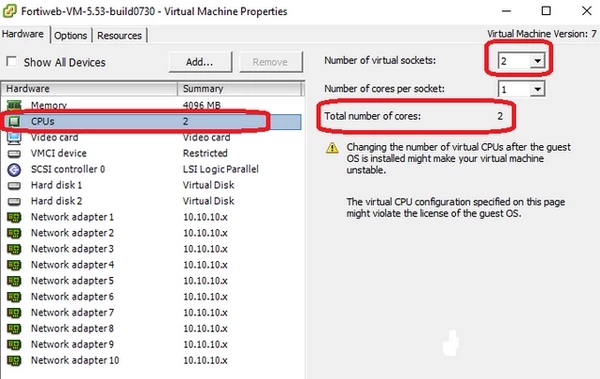This screenshot has width=600, height=379.
Task: Click the Network adapter 9 icon
Action: tap(14, 345)
